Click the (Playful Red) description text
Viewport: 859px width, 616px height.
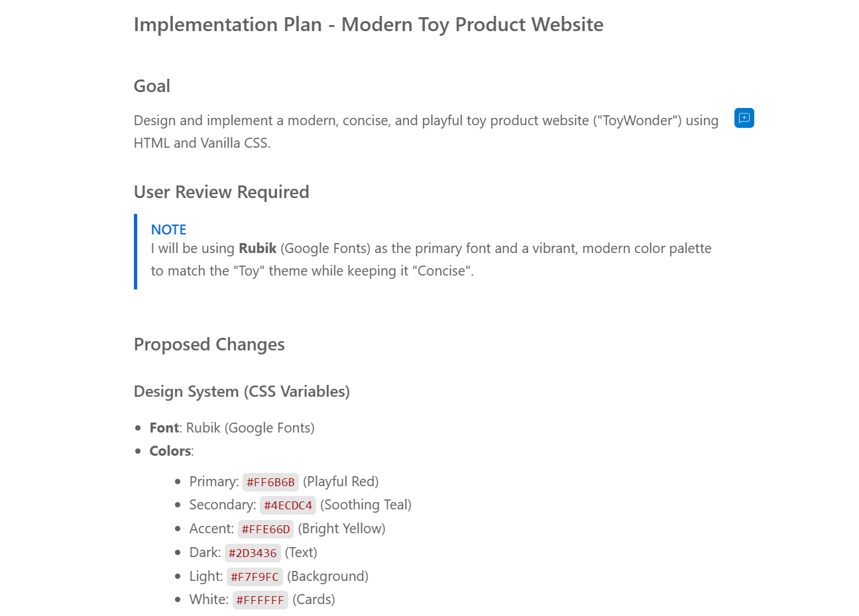[x=341, y=482]
